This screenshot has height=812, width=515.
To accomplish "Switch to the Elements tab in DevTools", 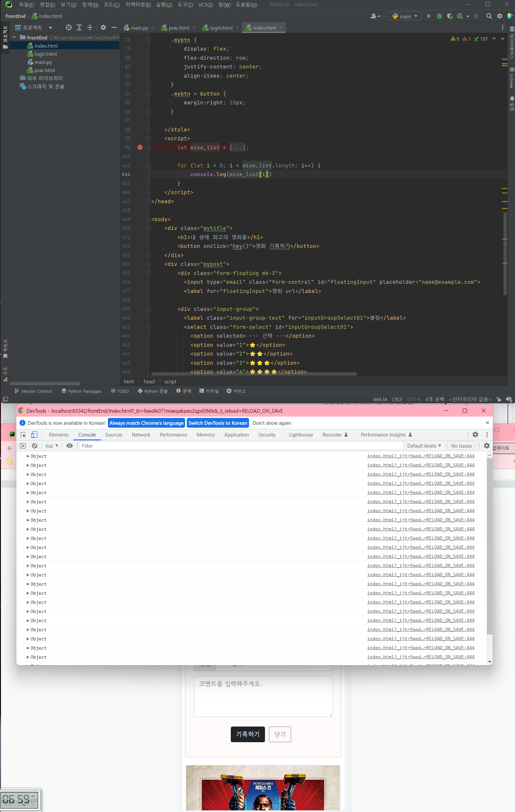I will pyautogui.click(x=59, y=435).
